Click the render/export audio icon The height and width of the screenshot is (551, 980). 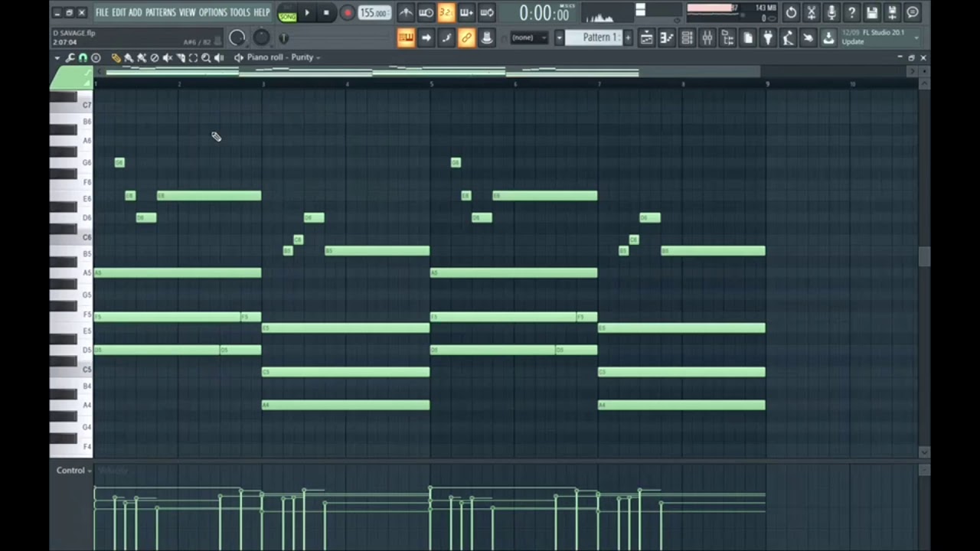click(x=892, y=12)
